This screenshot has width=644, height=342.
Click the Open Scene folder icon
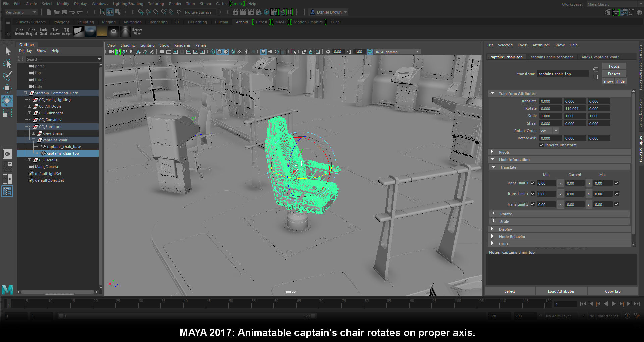click(57, 12)
